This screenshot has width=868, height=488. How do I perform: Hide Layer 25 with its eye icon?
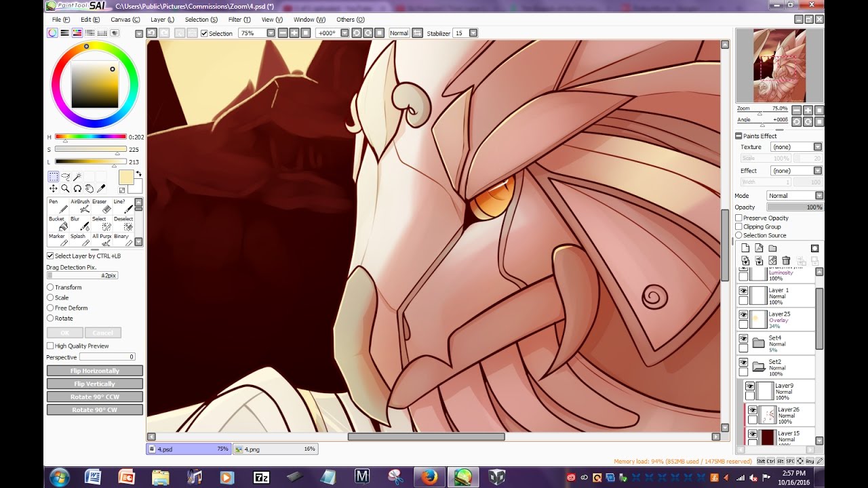point(744,315)
